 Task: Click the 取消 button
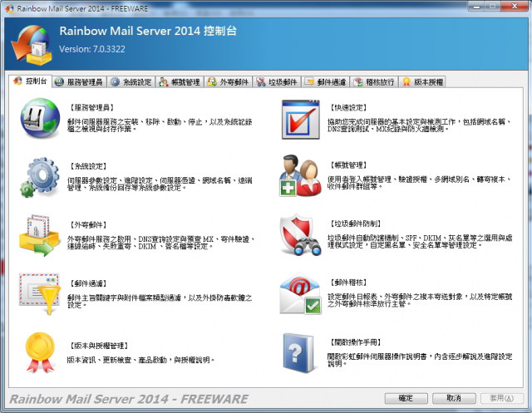(454, 398)
